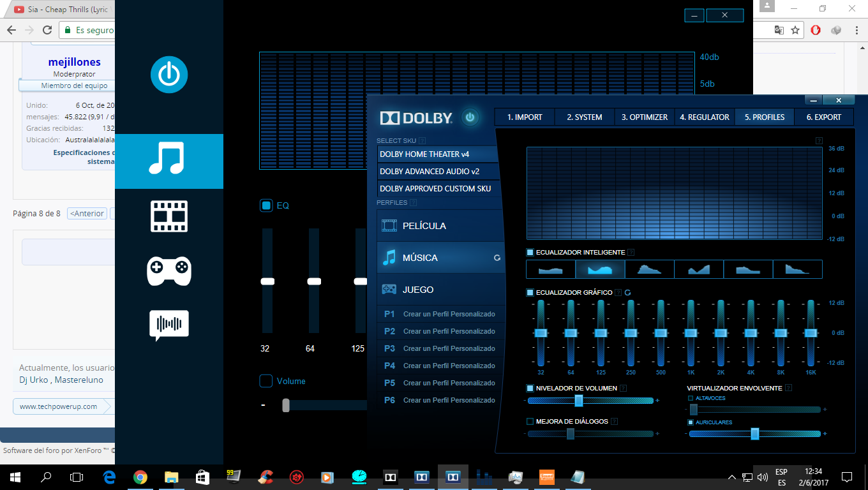Create custom profile in slot P4
Viewport: 868px width, 490px height.
tap(440, 366)
